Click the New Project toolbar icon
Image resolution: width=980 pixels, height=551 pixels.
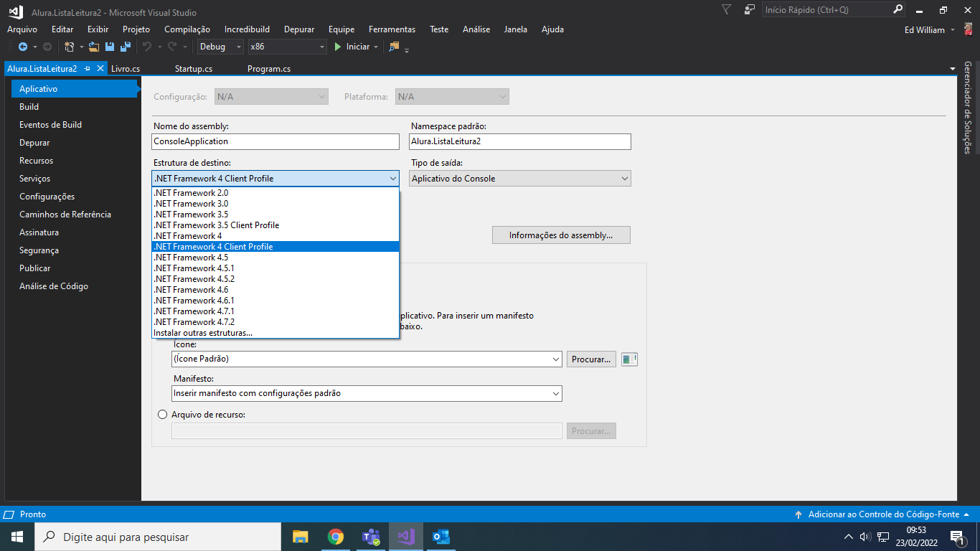click(x=70, y=47)
